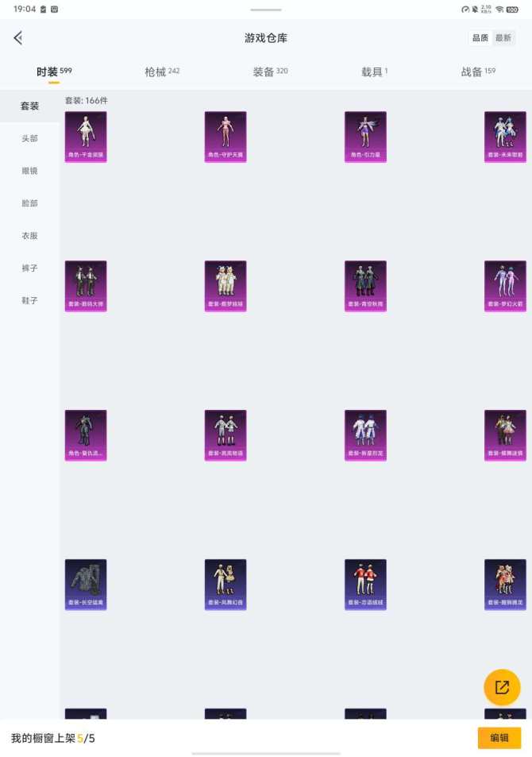Open the 套装-未来歌姬 blue-haired outfit card

pyautogui.click(x=505, y=137)
